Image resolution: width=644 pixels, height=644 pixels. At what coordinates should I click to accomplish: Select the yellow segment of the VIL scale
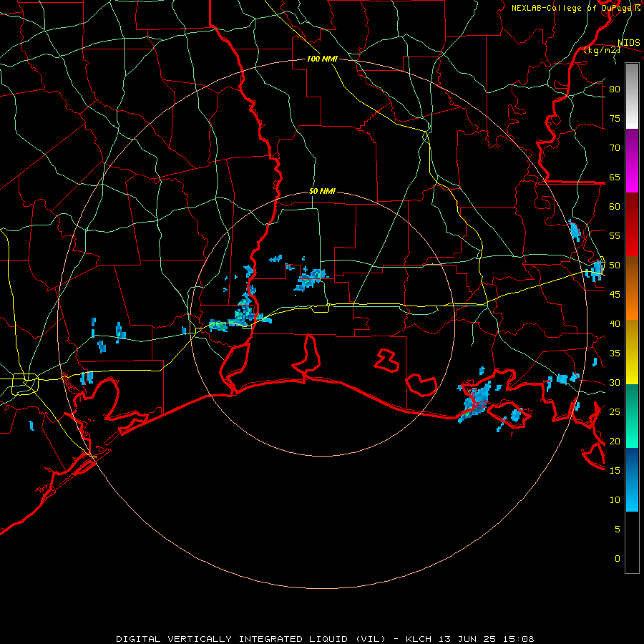click(x=632, y=352)
